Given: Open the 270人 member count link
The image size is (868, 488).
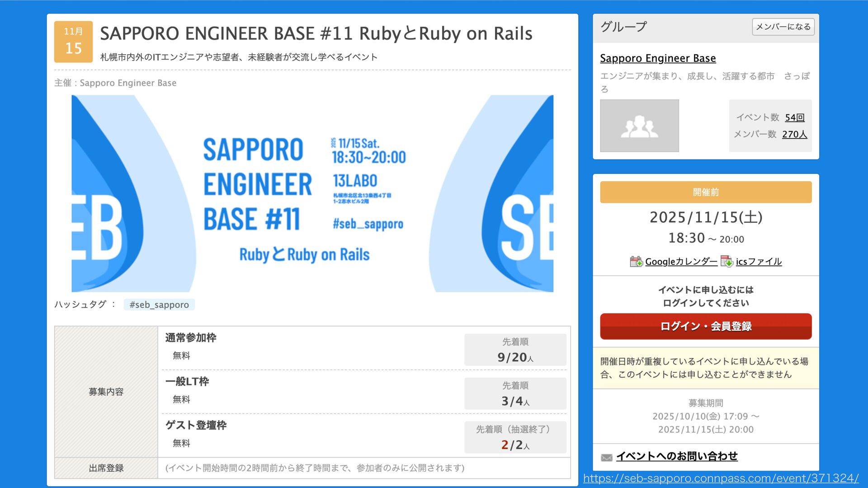Looking at the screenshot, I should 794,134.
